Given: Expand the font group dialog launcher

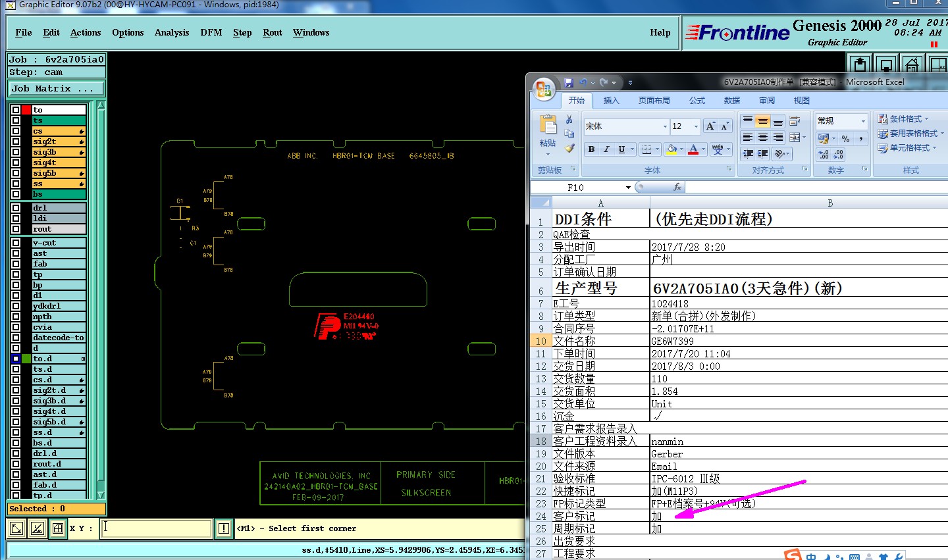Looking at the screenshot, I should coord(729,169).
